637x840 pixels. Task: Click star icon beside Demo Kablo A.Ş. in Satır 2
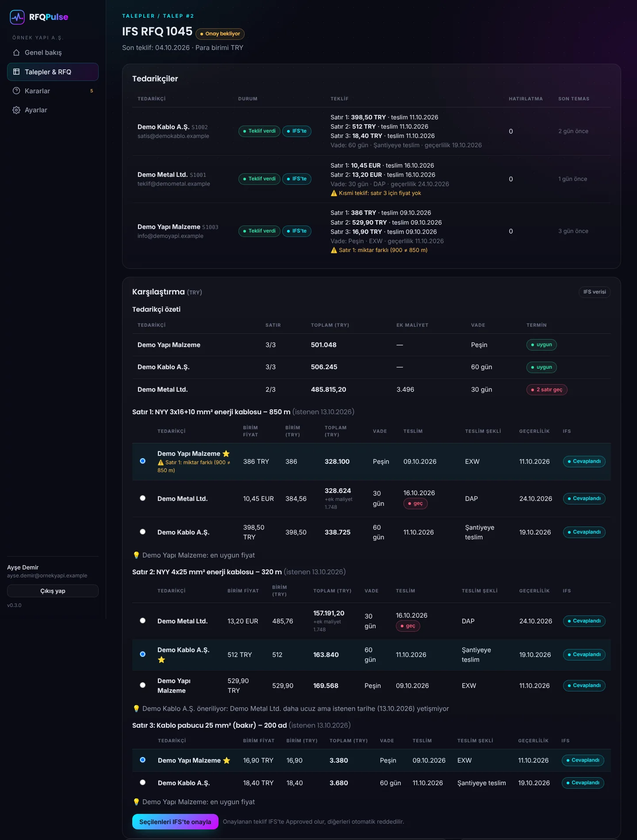point(161,660)
